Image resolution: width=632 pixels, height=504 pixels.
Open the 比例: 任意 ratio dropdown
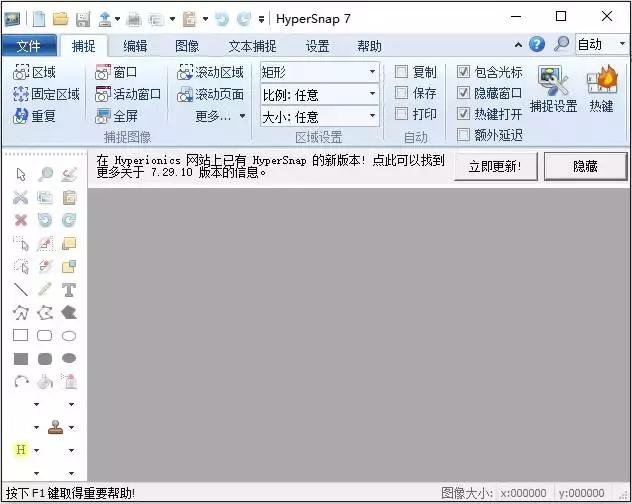pyautogui.click(x=320, y=95)
